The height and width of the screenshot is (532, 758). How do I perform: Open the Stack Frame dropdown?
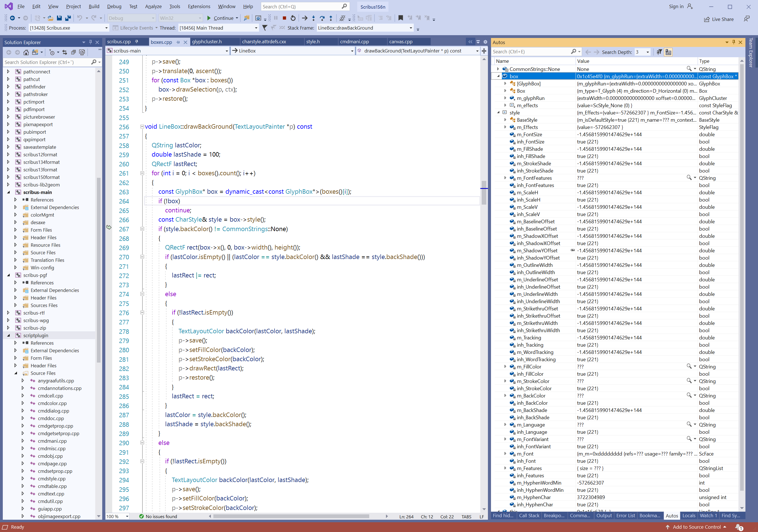pyautogui.click(x=411, y=28)
